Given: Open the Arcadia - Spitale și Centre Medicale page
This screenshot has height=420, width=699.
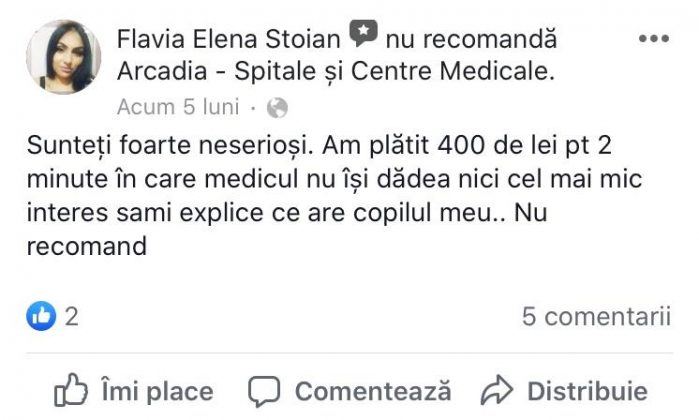Looking at the screenshot, I should point(336,71).
